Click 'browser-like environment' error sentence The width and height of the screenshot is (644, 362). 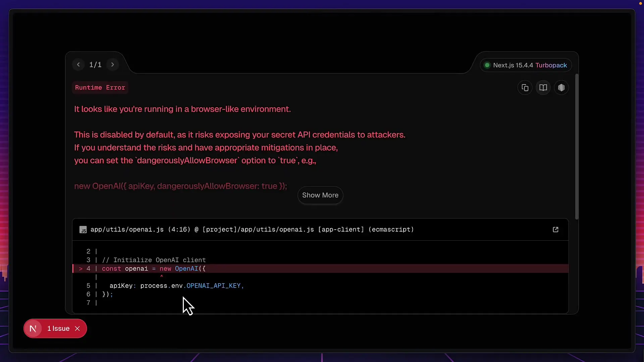(x=182, y=109)
